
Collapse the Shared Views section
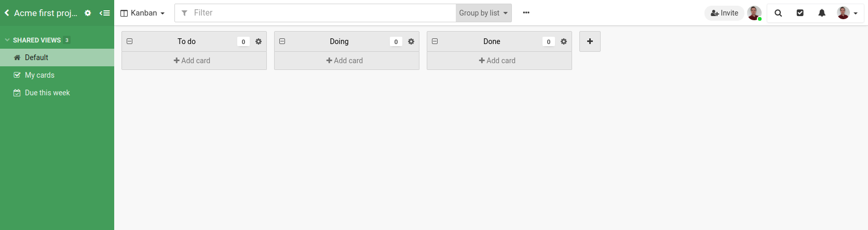click(x=7, y=40)
